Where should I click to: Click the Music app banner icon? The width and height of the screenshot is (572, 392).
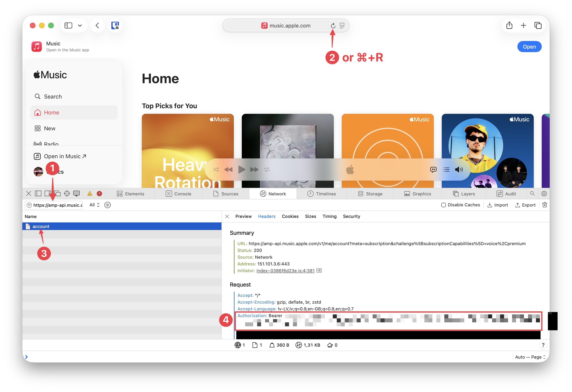pyautogui.click(x=37, y=47)
